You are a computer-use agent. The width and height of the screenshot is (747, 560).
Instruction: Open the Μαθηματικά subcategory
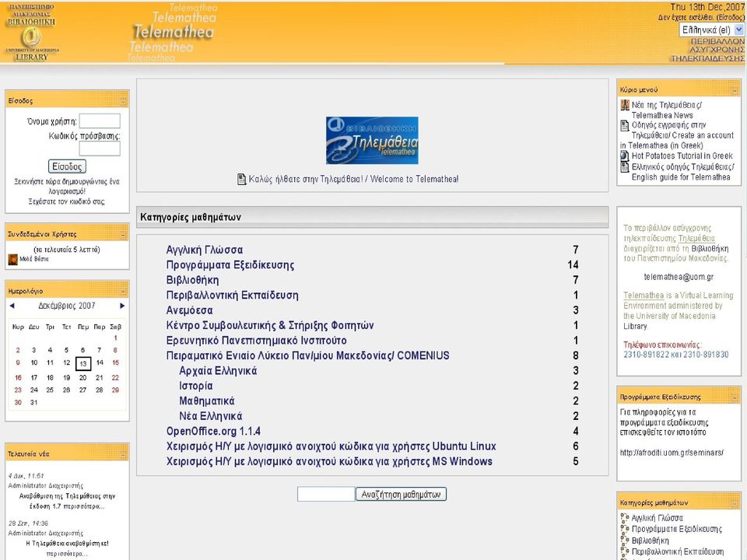click(x=207, y=401)
